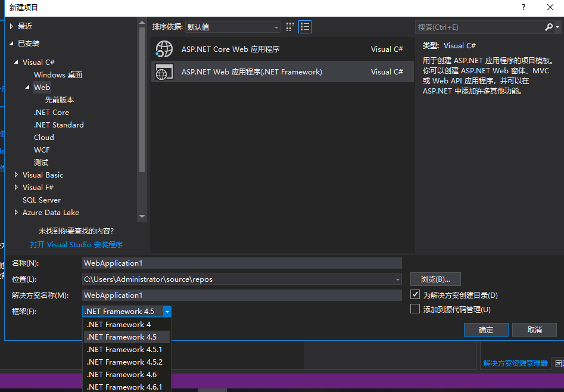The width and height of the screenshot is (564, 392).
Task: Collapse the Visual C# node arrow
Action: click(16, 62)
